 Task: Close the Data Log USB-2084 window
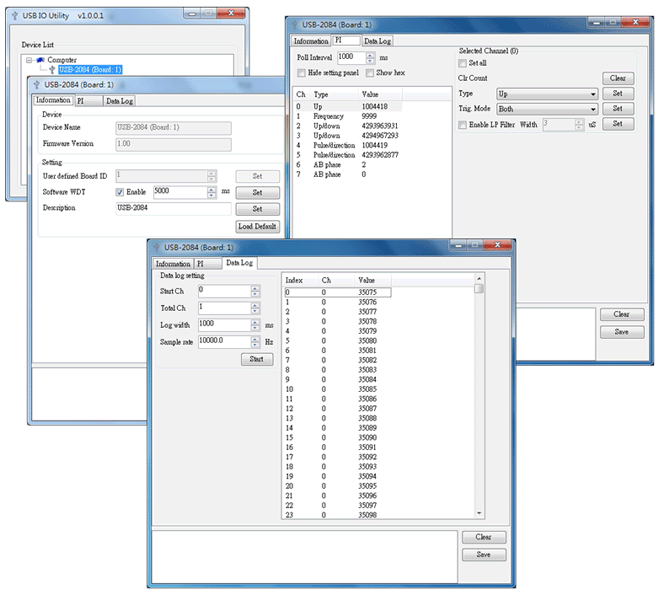(498, 245)
